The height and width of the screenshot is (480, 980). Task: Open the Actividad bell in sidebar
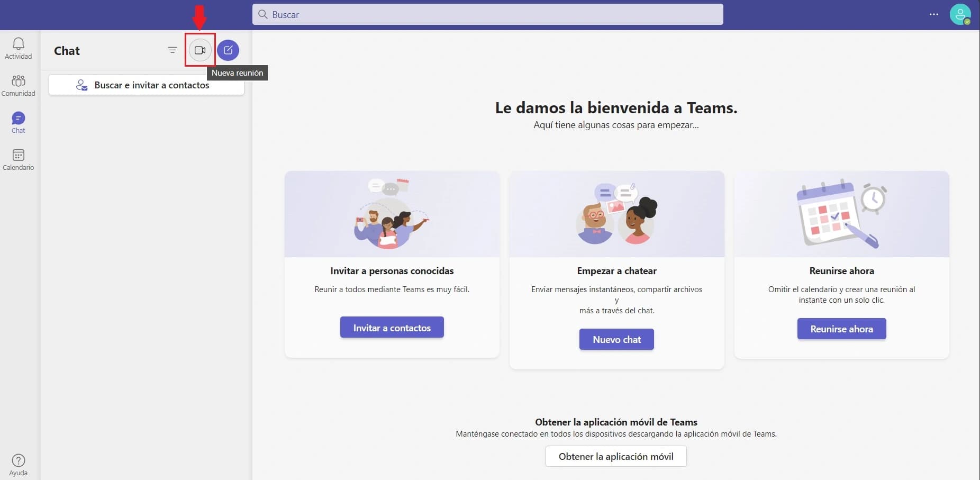[x=19, y=48]
